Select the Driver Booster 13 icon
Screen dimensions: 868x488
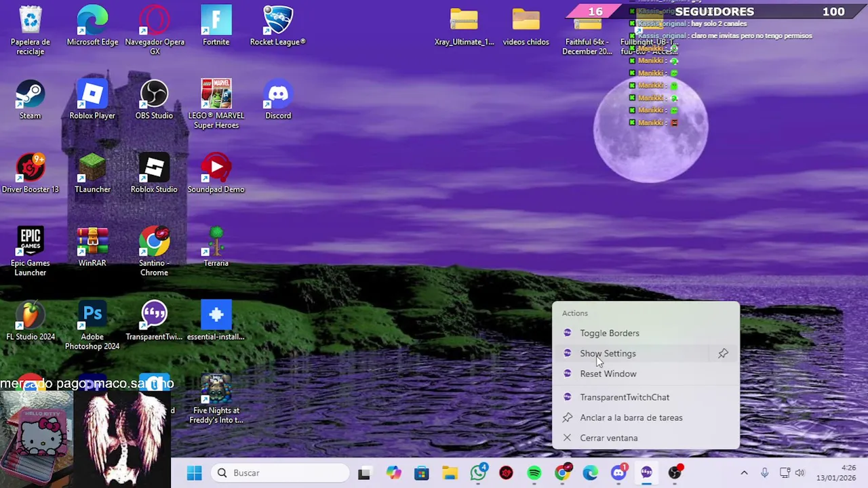31,174
